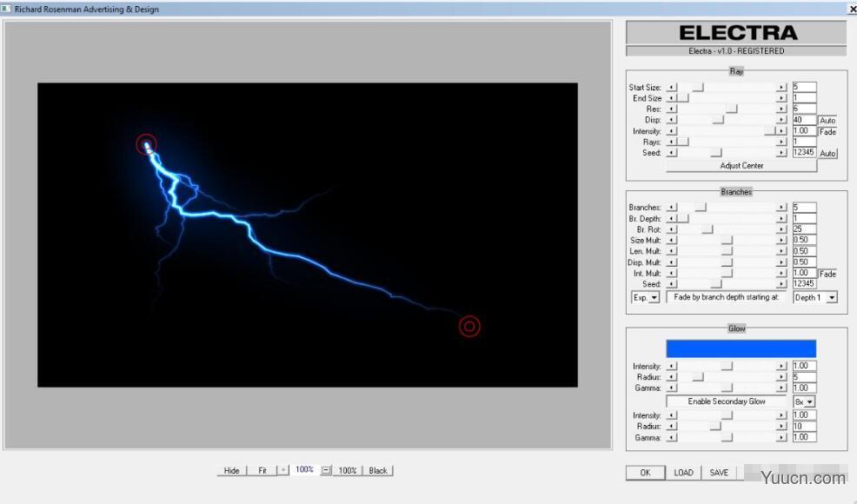Close the Electra plugin window
Viewport: 857px width, 504px height.
pos(852,10)
